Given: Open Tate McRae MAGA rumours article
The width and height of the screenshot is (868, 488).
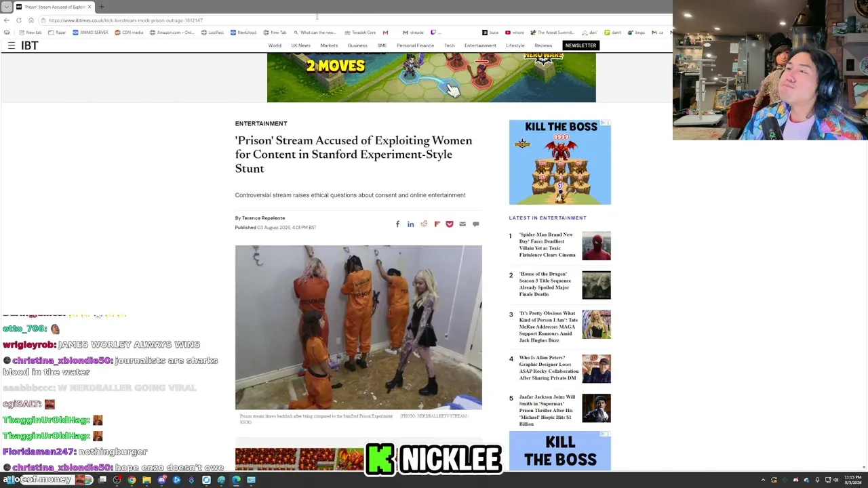Looking at the screenshot, I should [x=549, y=327].
